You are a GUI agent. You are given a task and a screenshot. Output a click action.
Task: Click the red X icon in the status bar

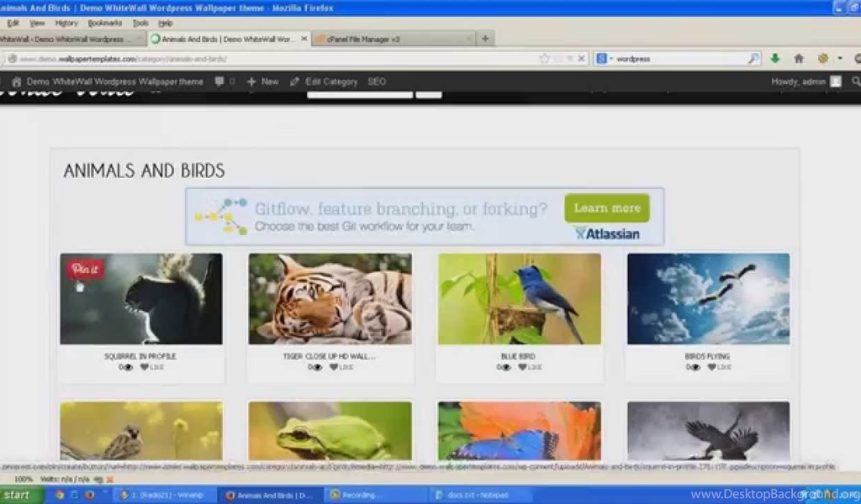pyautogui.click(x=110, y=480)
